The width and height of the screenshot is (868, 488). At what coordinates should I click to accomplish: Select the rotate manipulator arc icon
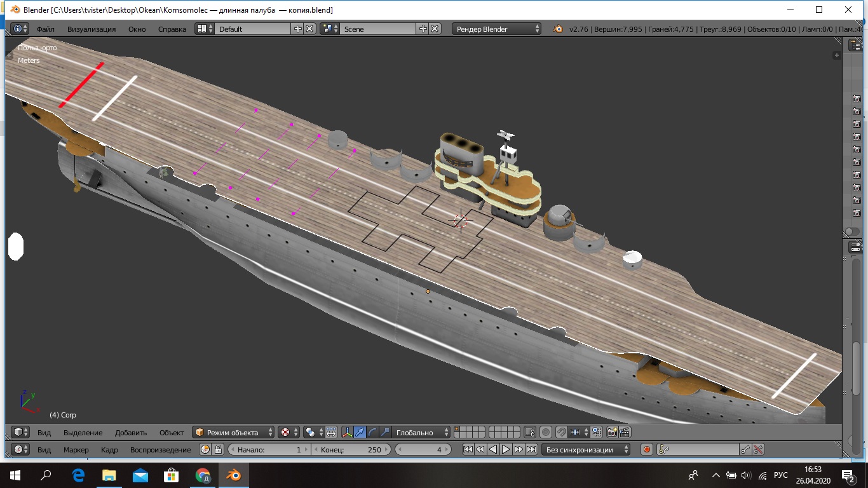click(372, 432)
